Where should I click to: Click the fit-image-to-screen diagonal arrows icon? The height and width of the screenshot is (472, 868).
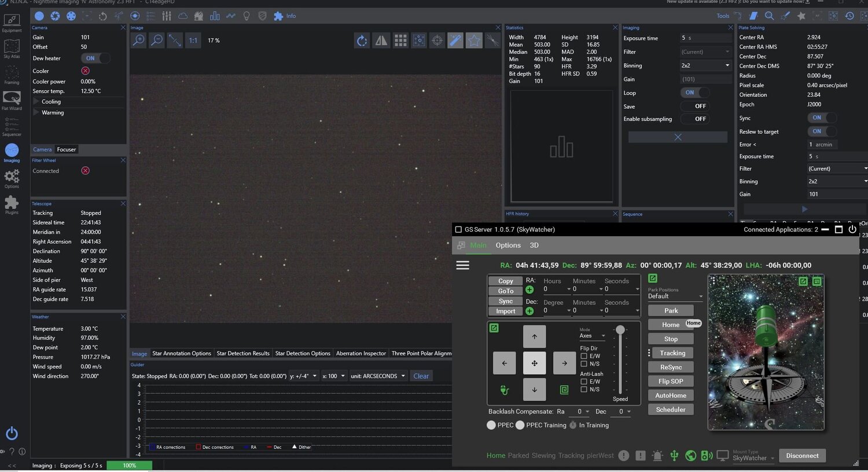[x=175, y=41]
